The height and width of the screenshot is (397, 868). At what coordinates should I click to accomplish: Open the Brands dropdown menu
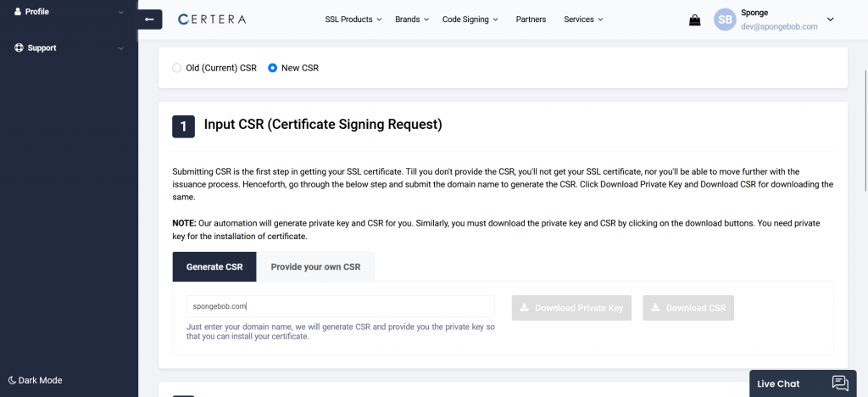click(x=412, y=20)
